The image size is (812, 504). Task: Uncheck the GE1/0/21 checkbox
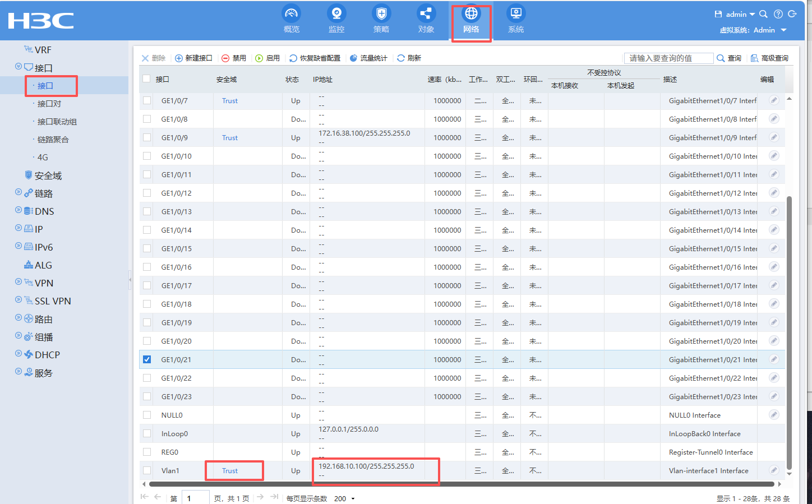point(147,359)
